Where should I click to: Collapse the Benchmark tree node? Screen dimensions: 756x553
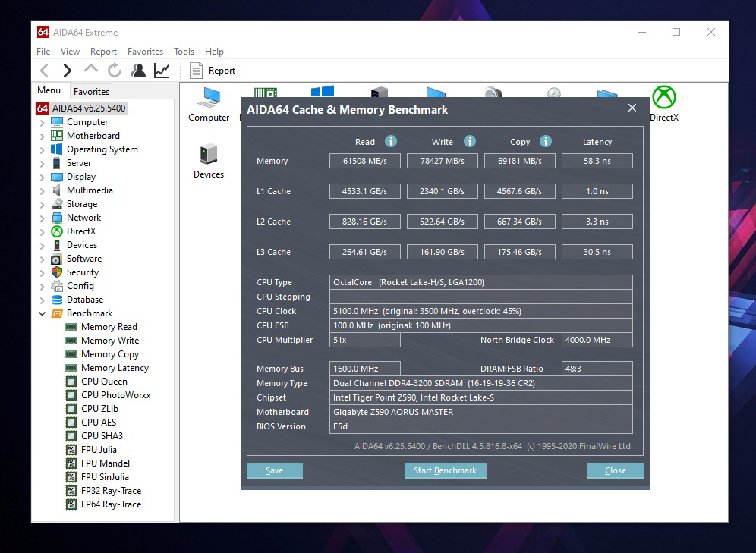43,313
